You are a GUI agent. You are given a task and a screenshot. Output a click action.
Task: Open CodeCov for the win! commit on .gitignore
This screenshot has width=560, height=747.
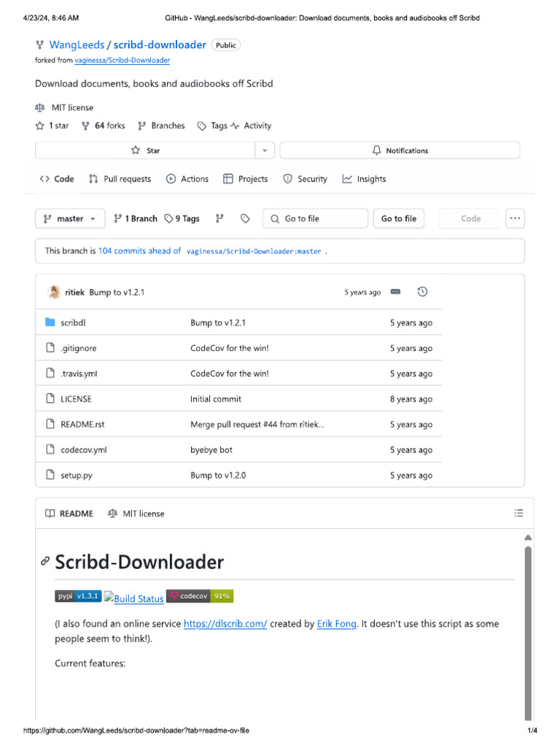(230, 348)
